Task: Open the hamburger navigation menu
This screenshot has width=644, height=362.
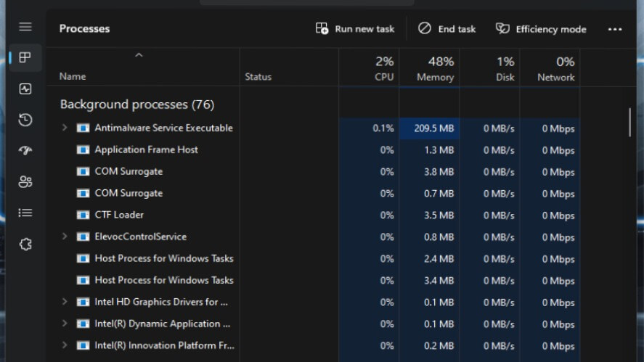Action: coord(25,27)
